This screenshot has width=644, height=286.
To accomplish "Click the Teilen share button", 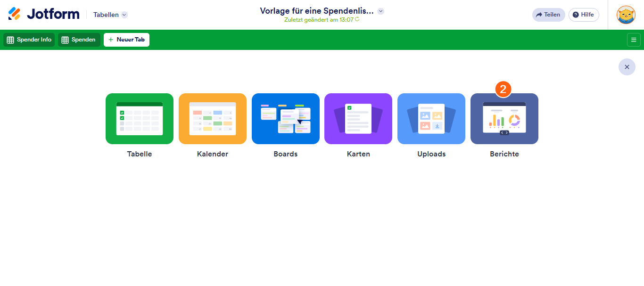I will (548, 15).
